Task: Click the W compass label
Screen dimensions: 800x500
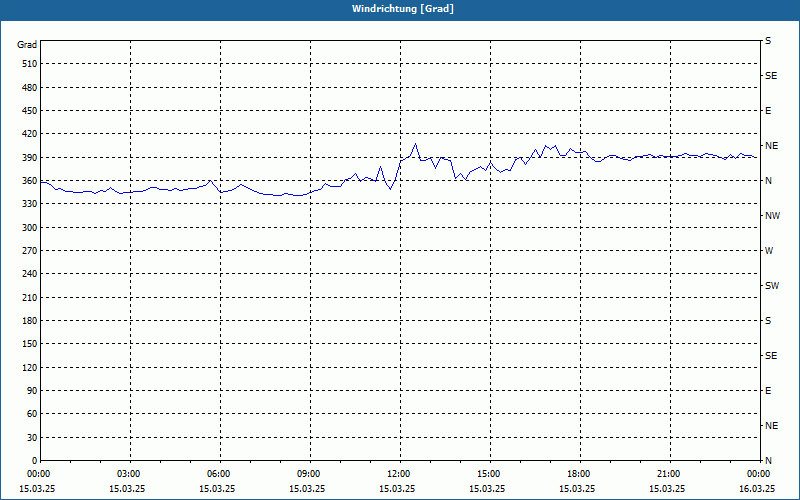Action: [769, 251]
